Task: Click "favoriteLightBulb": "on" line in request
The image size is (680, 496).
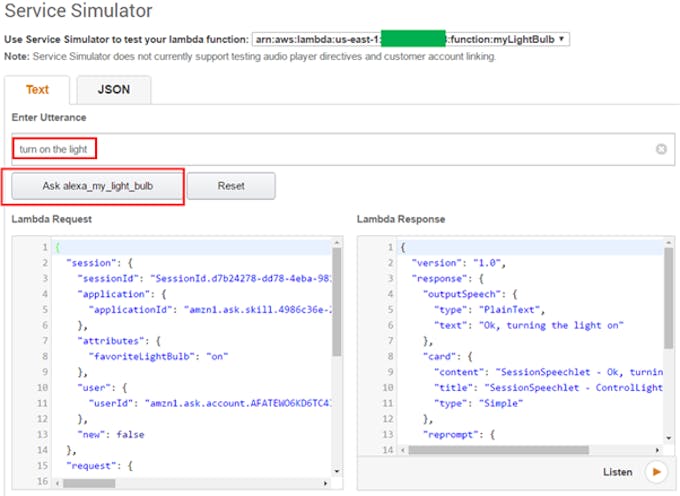Action: (x=158, y=356)
